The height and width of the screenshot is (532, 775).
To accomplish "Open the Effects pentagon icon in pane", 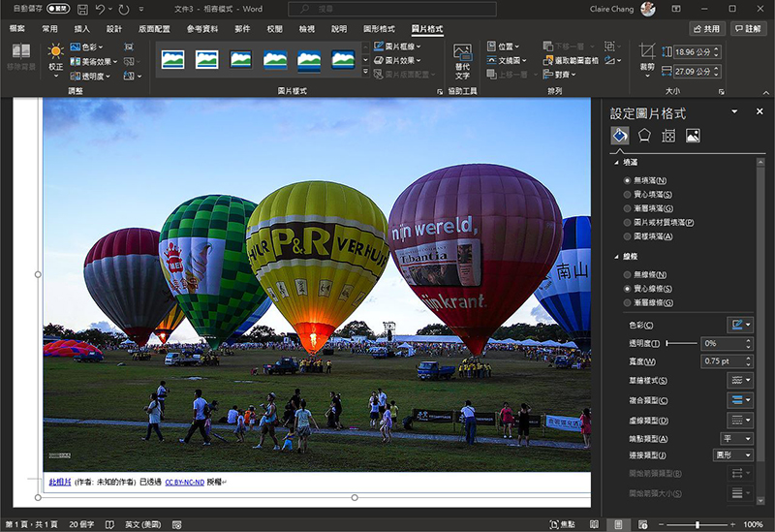I will (644, 136).
